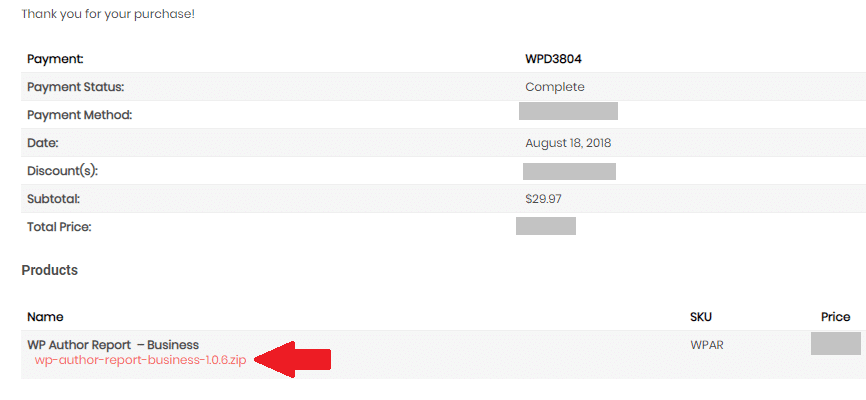Select the WPD3804 payment number
The height and width of the screenshot is (400, 866).
pos(553,59)
